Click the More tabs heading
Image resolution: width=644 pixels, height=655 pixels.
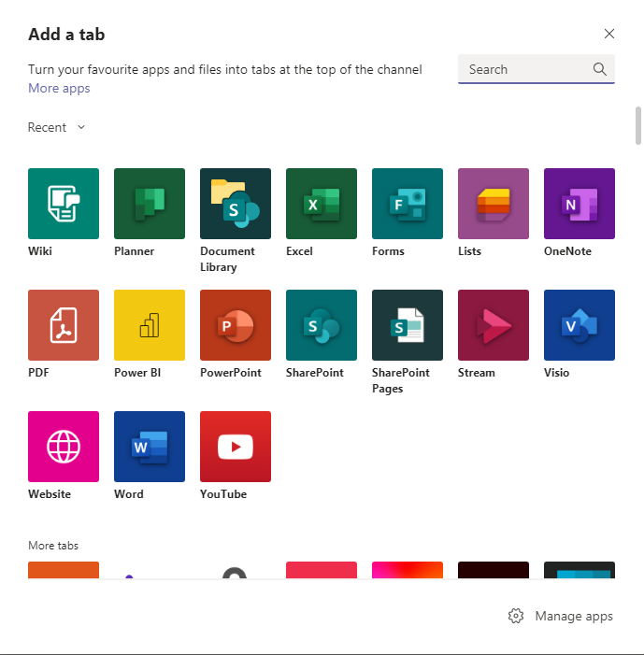coord(53,546)
